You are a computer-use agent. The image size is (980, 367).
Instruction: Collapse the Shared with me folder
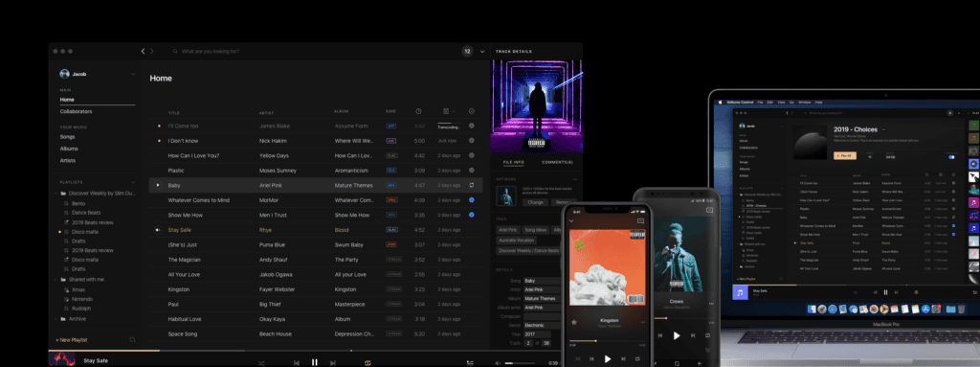56,279
